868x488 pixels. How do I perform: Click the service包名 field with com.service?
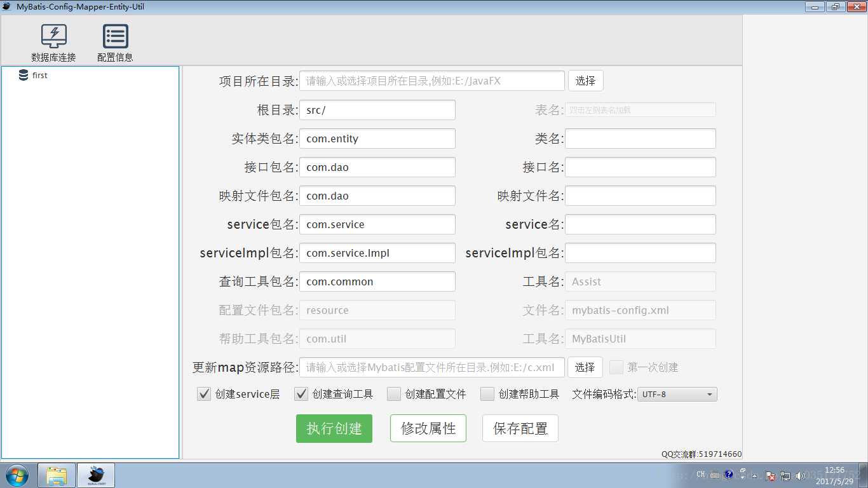377,224
